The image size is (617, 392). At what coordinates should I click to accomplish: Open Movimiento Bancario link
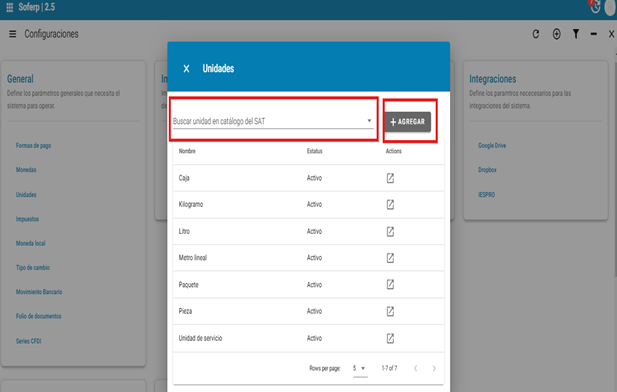pyautogui.click(x=39, y=292)
